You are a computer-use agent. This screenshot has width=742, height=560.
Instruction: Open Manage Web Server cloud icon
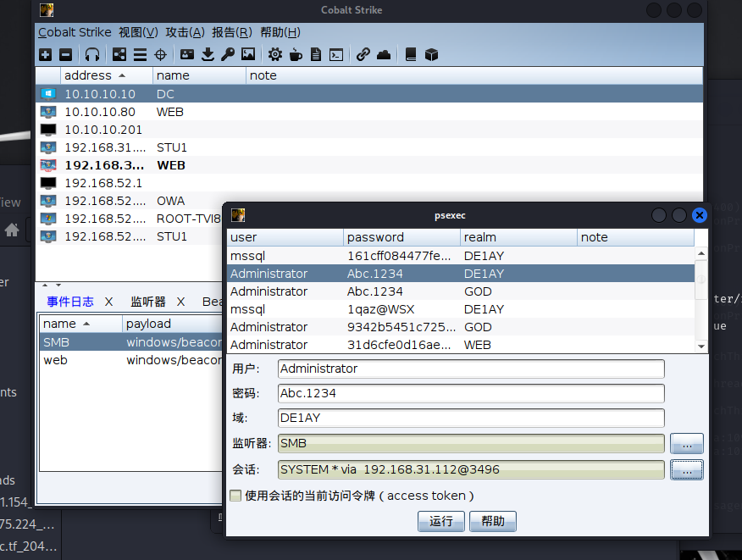point(384,55)
